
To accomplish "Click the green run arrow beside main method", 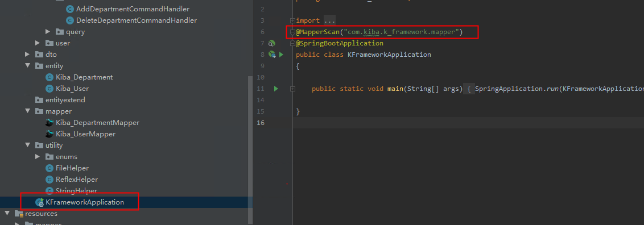I will (x=276, y=89).
